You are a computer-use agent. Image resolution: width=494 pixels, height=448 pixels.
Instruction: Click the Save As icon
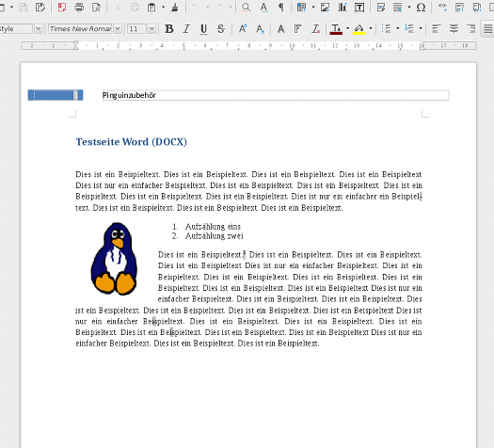point(40,7)
